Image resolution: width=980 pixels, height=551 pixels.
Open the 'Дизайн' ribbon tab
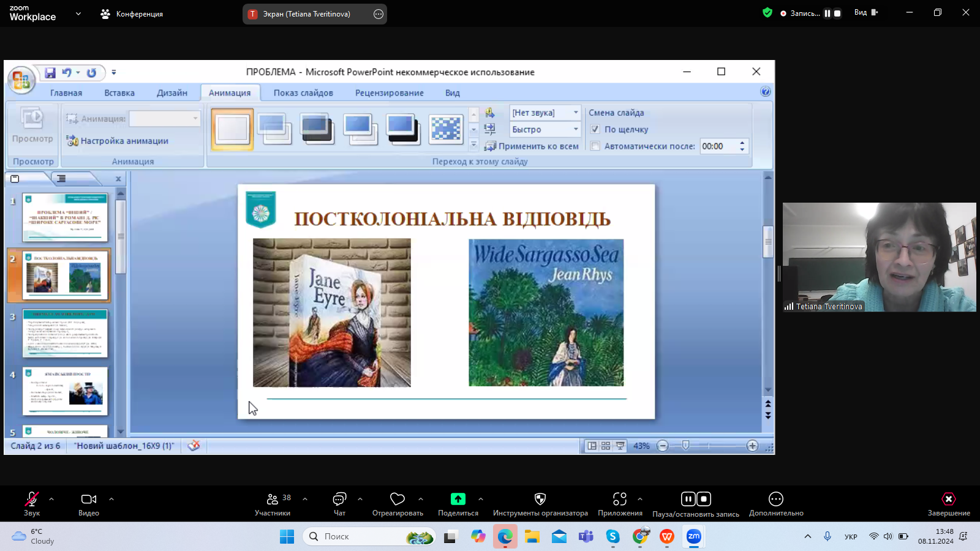coord(172,93)
